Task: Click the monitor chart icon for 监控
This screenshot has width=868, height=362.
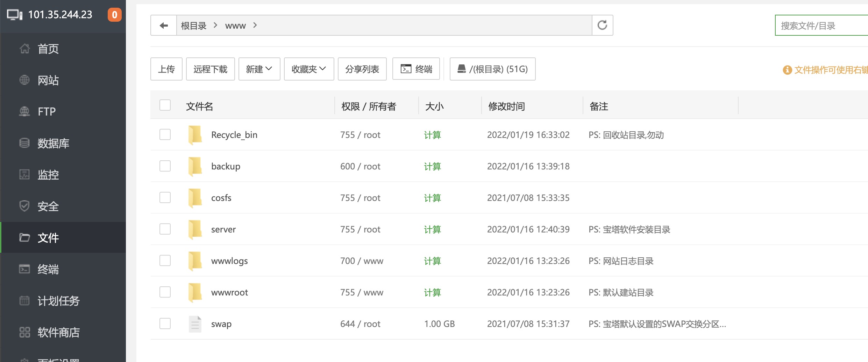Action: point(24,174)
